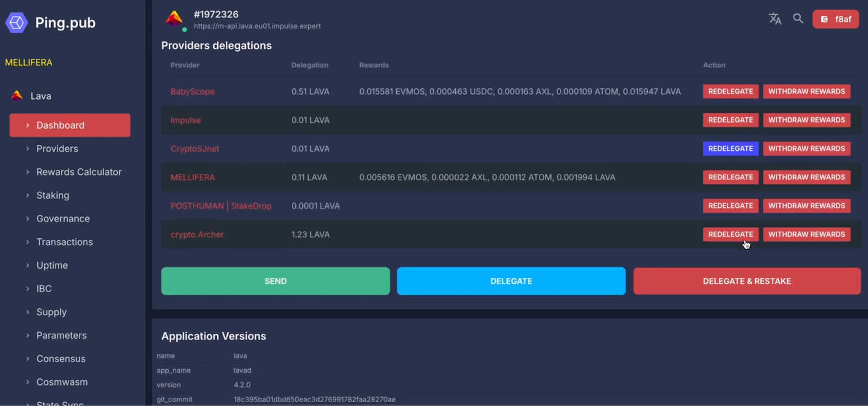Click the Ping.pub title text
The width and height of the screenshot is (868, 406).
coord(65,23)
